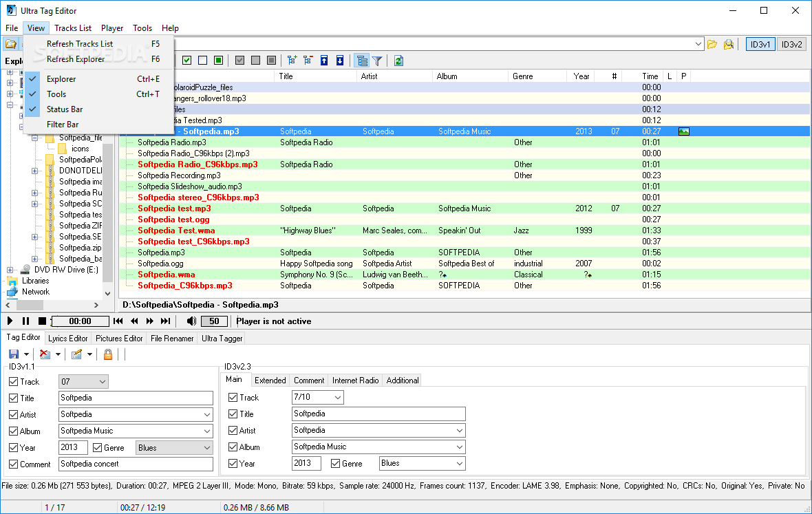
Task: Toggle Filter Bar in View menu
Action: [x=98, y=125]
